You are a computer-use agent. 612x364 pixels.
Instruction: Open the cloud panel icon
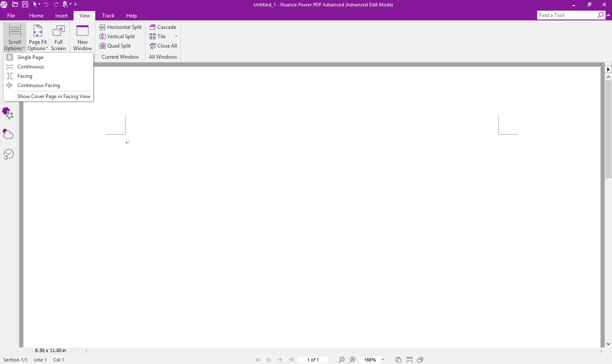8,134
